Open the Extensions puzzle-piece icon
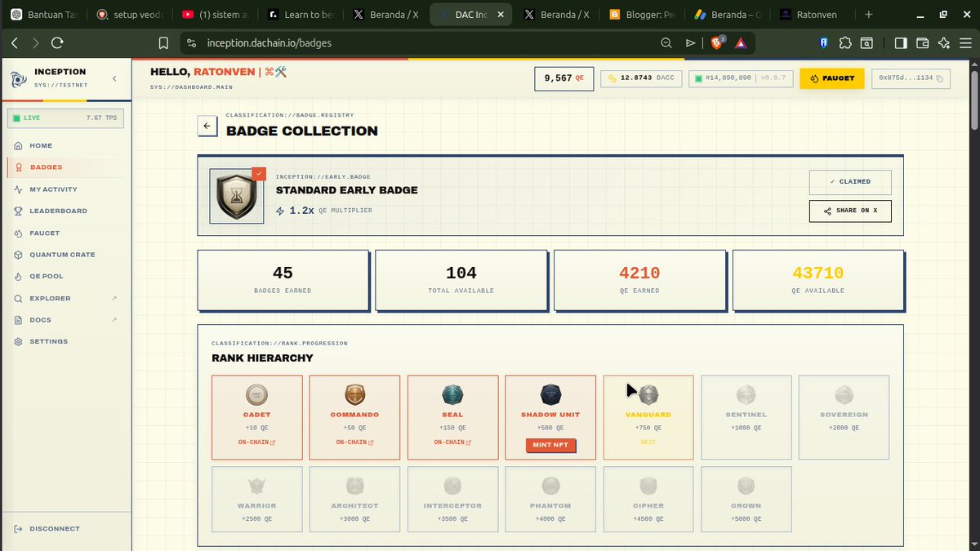Viewport: 980px width, 551px height. (x=845, y=43)
